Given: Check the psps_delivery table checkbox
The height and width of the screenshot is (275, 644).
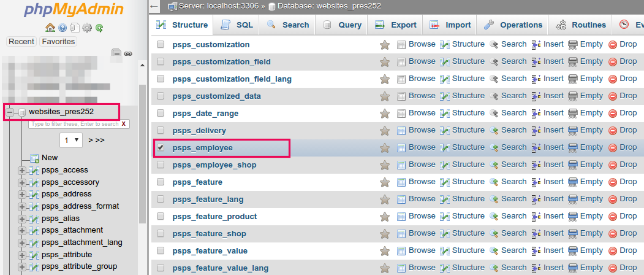Looking at the screenshot, I should (x=161, y=131).
